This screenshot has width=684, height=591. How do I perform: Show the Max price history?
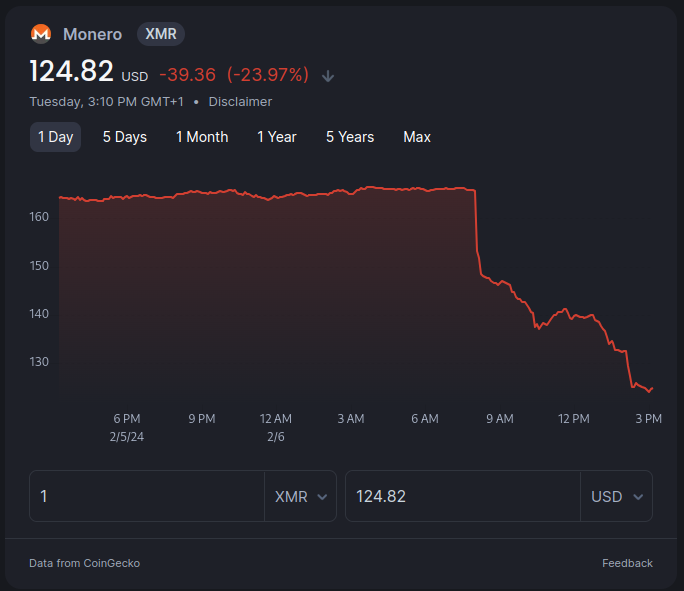pyautogui.click(x=417, y=137)
